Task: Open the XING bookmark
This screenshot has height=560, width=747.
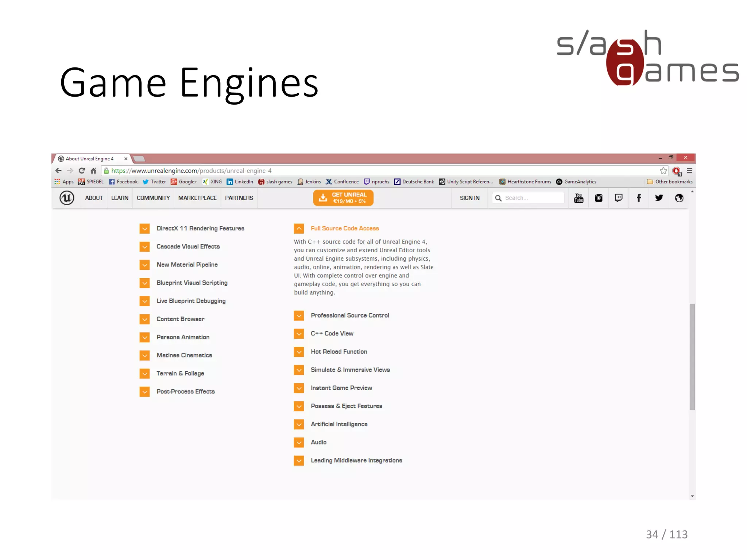Action: pos(212,182)
